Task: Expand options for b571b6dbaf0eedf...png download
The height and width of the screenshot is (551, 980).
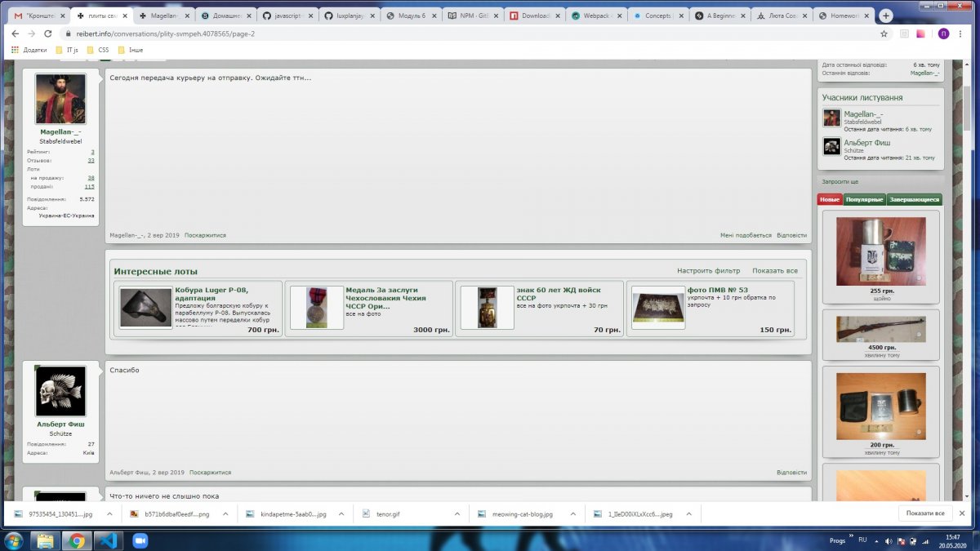Action: coord(225,514)
